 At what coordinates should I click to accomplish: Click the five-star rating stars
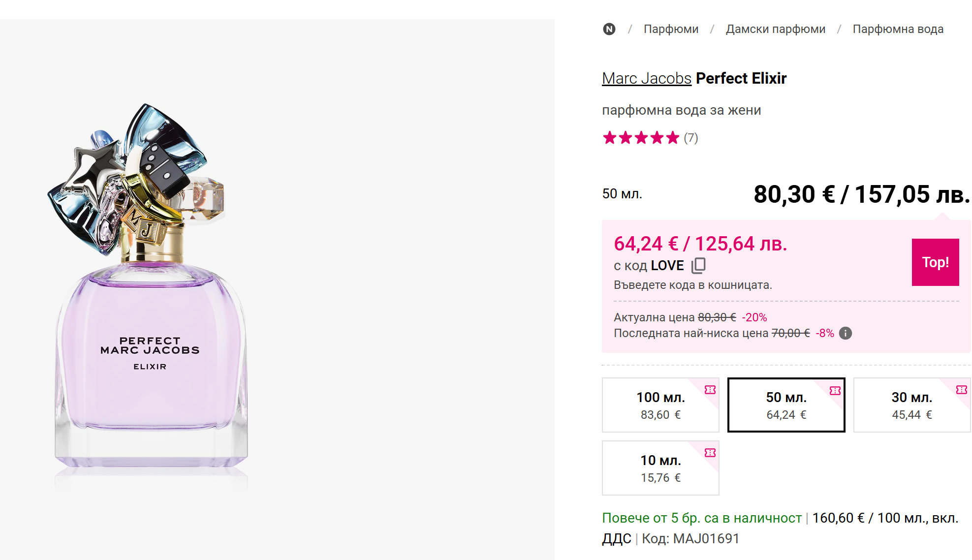641,138
